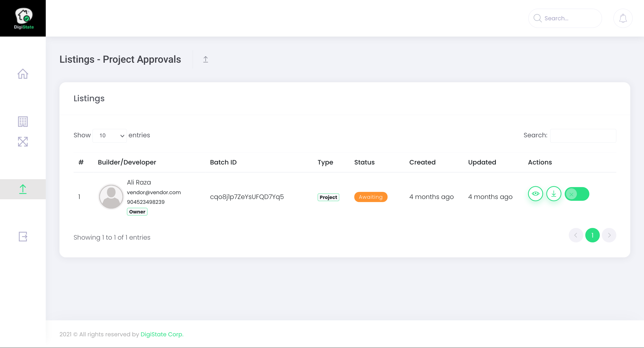Screen dimensions: 644x348
Task: View listing details with eye icon
Action: 535,194
